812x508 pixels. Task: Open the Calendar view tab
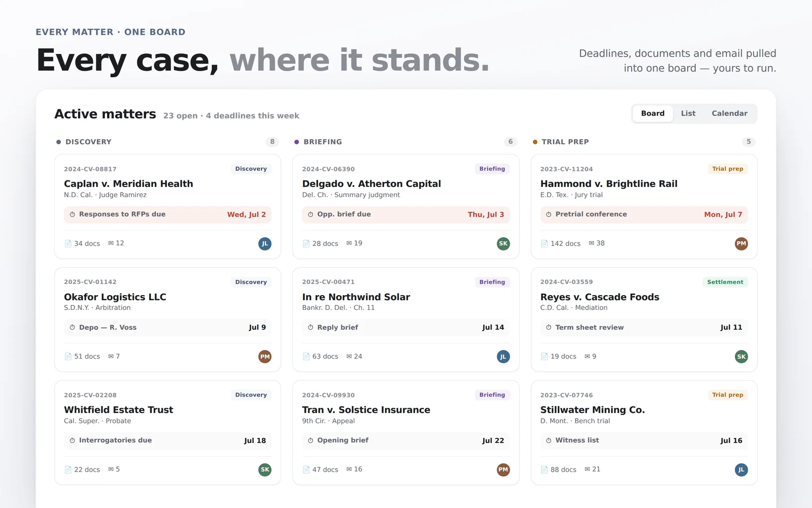tap(729, 113)
